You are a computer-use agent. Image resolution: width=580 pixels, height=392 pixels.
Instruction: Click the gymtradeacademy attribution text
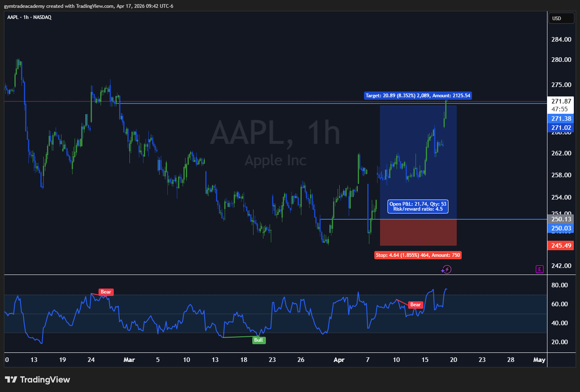point(88,6)
